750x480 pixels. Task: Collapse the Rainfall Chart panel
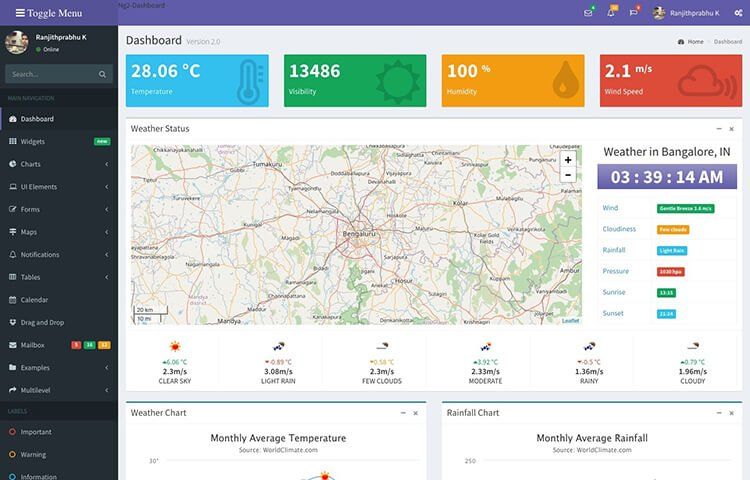pyautogui.click(x=719, y=413)
